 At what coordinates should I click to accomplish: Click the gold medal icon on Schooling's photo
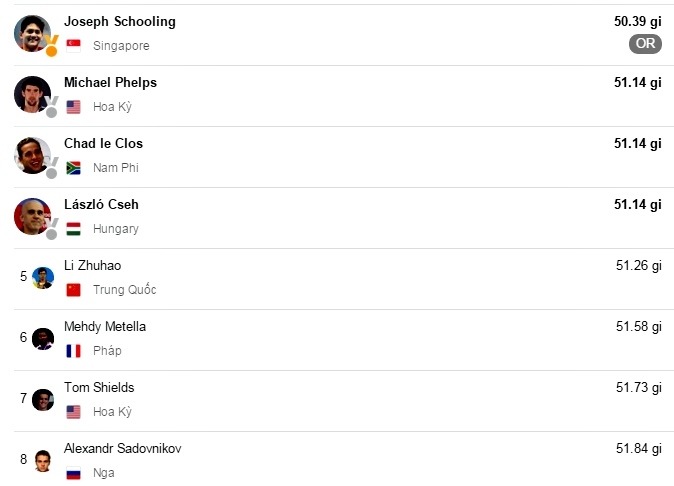(x=50, y=45)
